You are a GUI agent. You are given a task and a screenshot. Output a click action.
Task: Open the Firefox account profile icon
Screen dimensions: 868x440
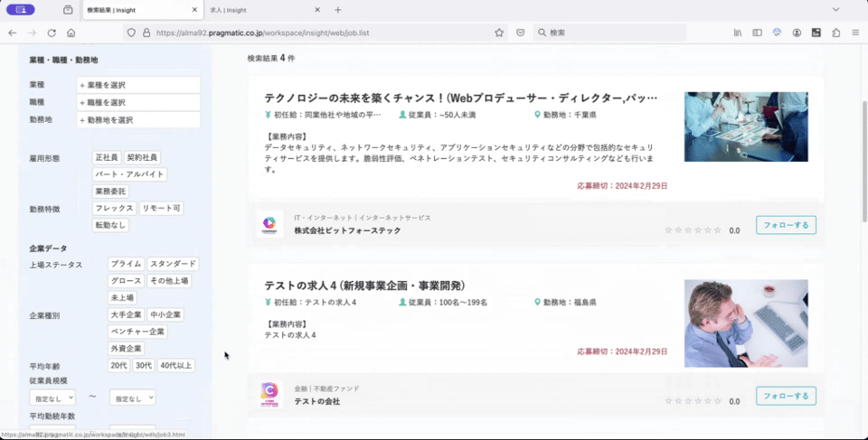tap(797, 33)
